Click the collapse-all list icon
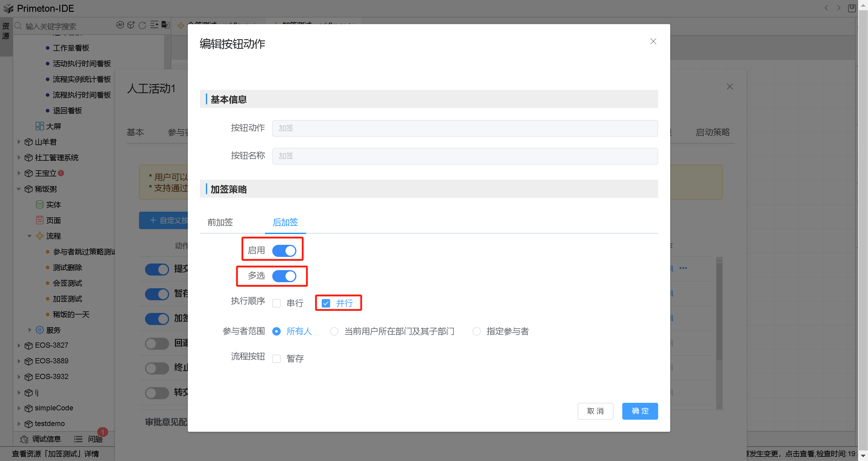 [x=154, y=25]
